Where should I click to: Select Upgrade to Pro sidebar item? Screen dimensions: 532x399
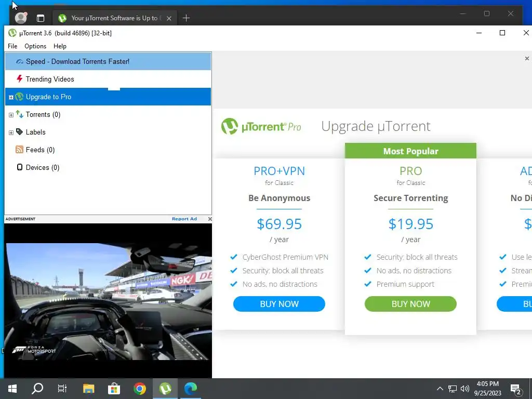pos(108,97)
